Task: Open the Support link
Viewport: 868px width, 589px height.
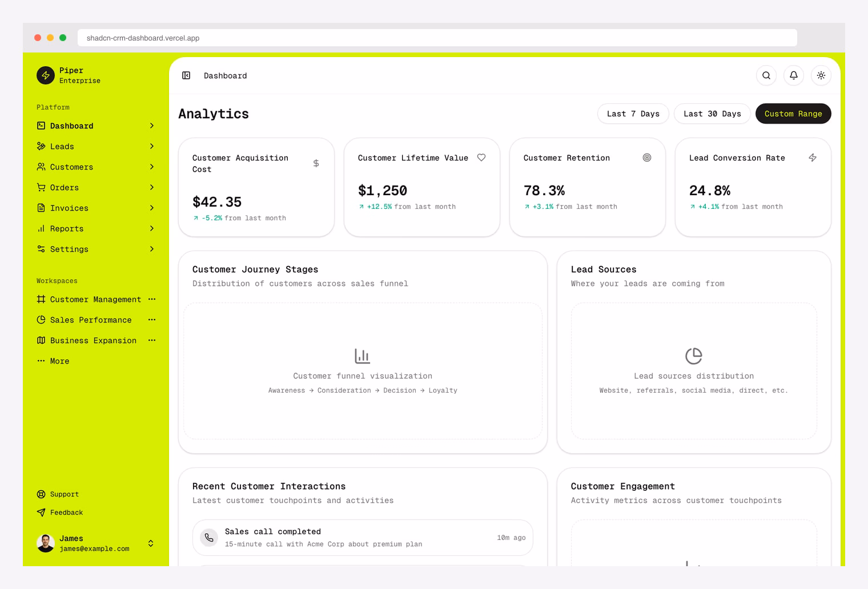Action: tap(96, 494)
